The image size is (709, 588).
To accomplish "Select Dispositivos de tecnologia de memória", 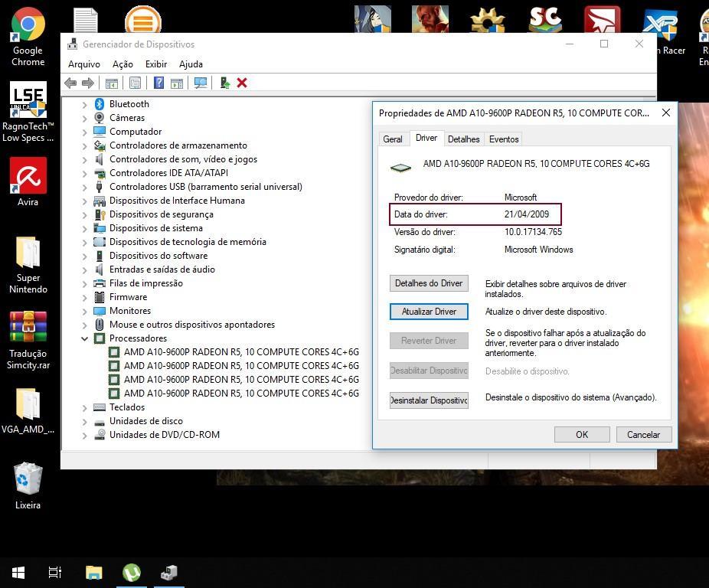I will pyautogui.click(x=188, y=242).
